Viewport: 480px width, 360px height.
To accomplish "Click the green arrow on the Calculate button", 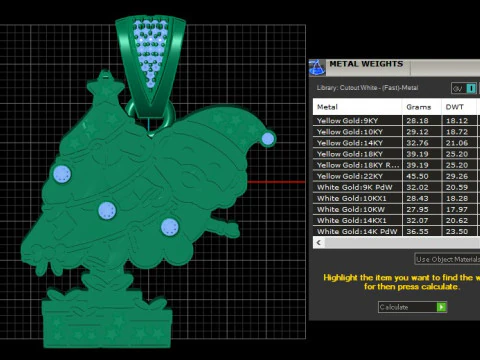I will (x=442, y=307).
